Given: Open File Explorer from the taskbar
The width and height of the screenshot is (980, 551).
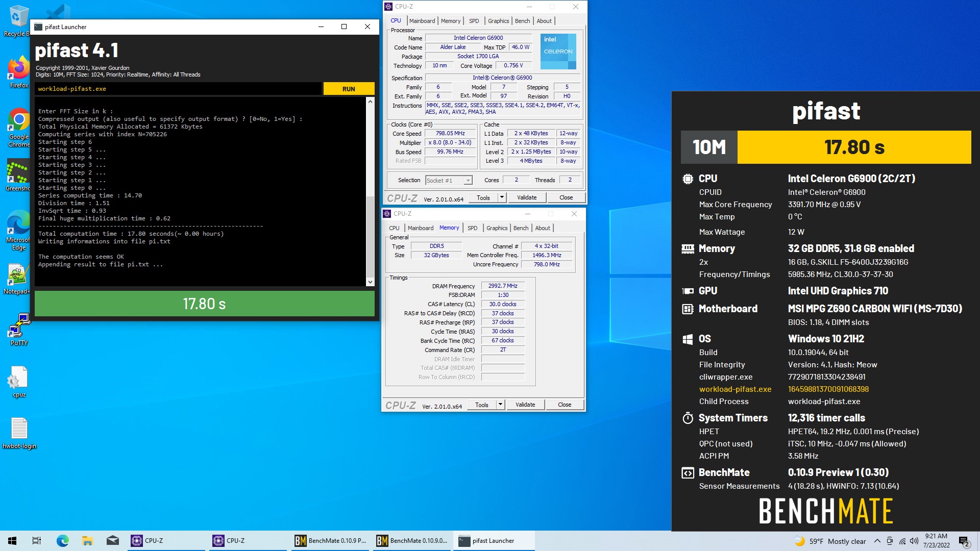Looking at the screenshot, I should point(87,541).
